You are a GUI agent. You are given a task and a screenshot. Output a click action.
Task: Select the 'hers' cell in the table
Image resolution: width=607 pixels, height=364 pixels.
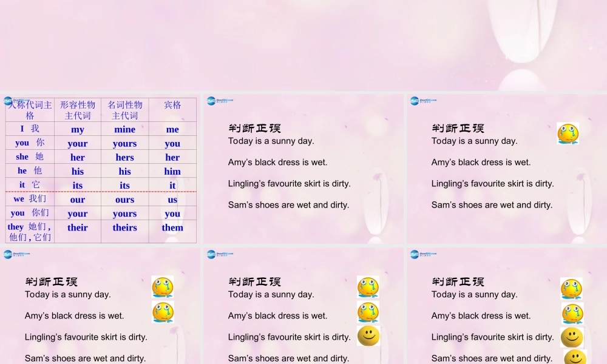point(124,158)
